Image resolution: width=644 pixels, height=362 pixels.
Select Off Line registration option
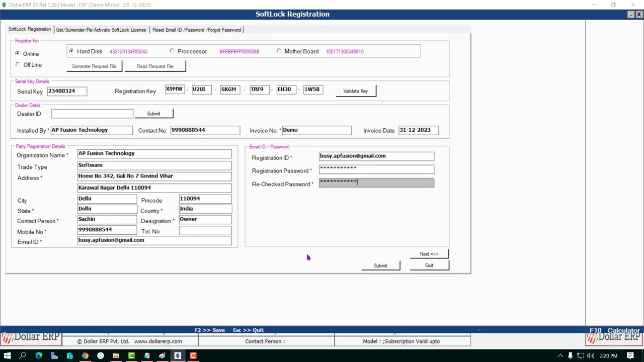point(18,64)
